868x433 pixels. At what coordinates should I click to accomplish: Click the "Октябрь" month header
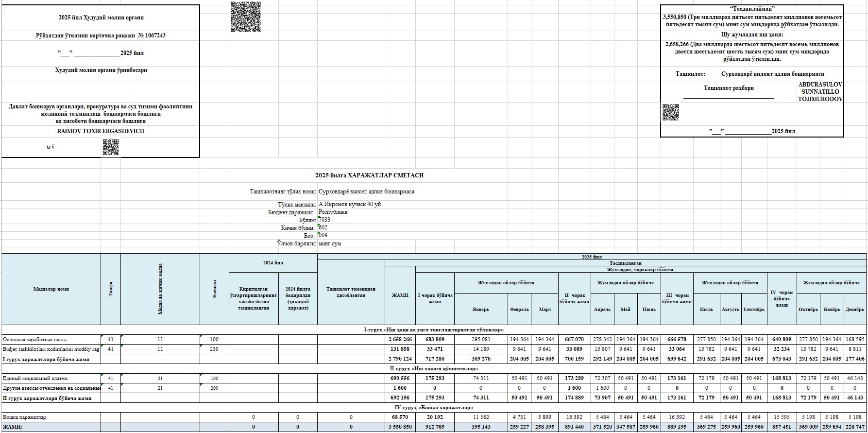pyautogui.click(x=808, y=310)
